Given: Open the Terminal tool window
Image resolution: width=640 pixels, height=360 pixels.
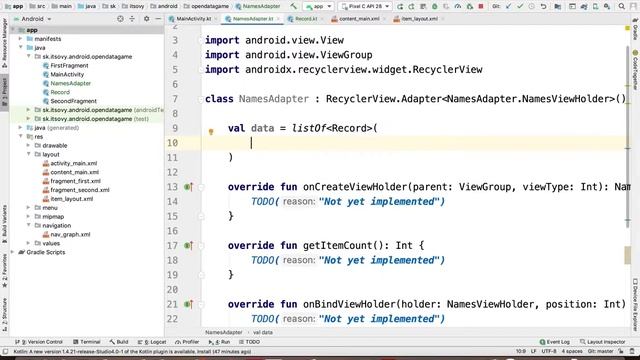Looking at the screenshot, I should pos(87,342).
